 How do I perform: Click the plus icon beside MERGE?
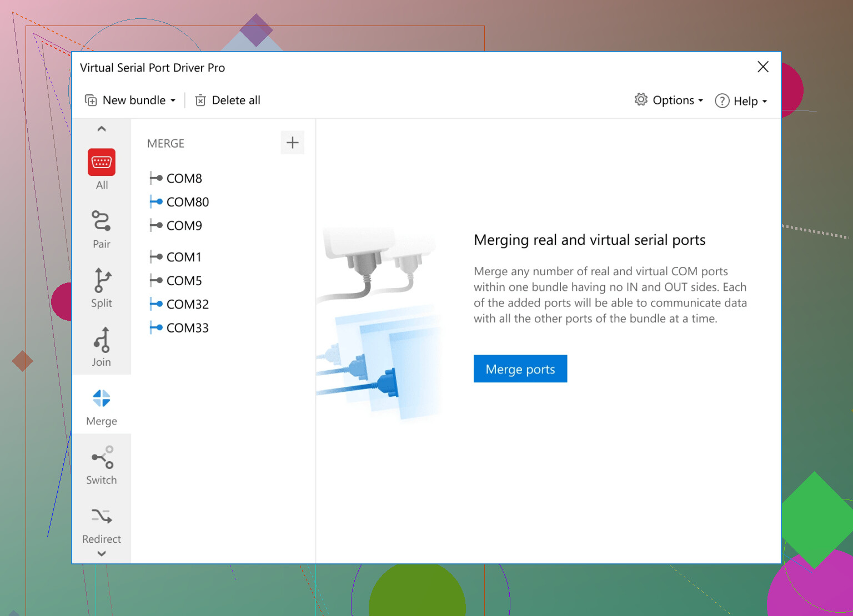point(292,143)
